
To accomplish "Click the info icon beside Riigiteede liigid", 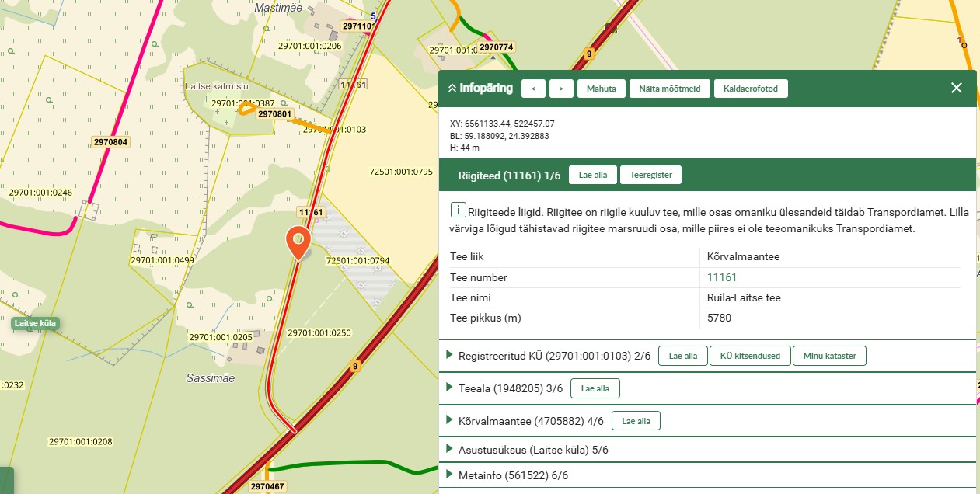I will (459, 210).
